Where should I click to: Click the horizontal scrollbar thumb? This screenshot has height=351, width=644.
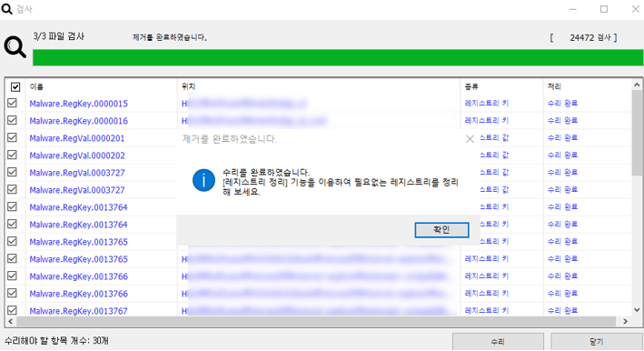[315, 321]
